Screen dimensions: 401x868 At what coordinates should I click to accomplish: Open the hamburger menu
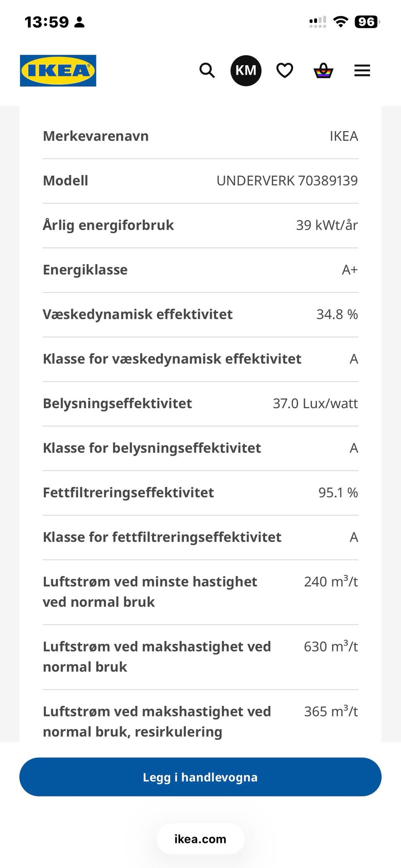tap(362, 71)
